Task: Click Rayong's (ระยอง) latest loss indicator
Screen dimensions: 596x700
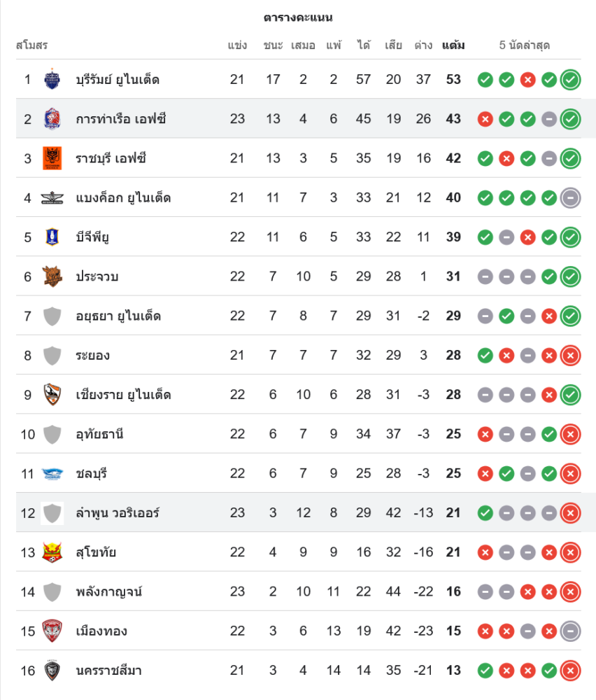Action: point(571,356)
